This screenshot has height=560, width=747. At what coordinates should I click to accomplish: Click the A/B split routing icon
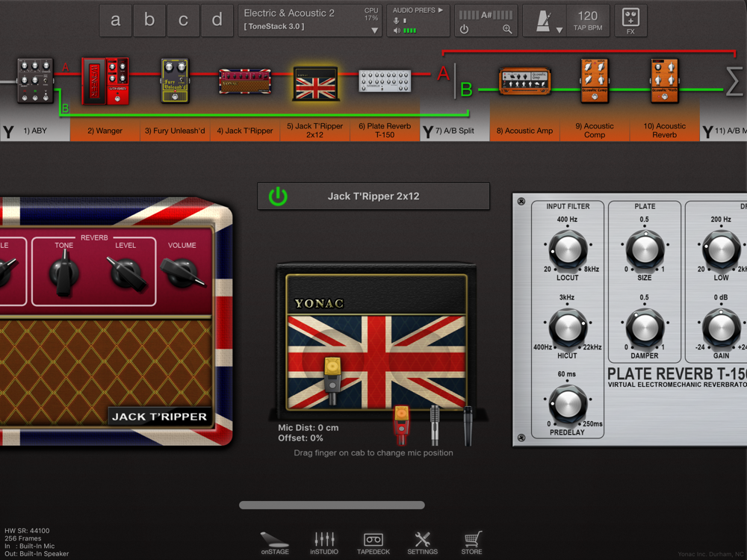455,81
